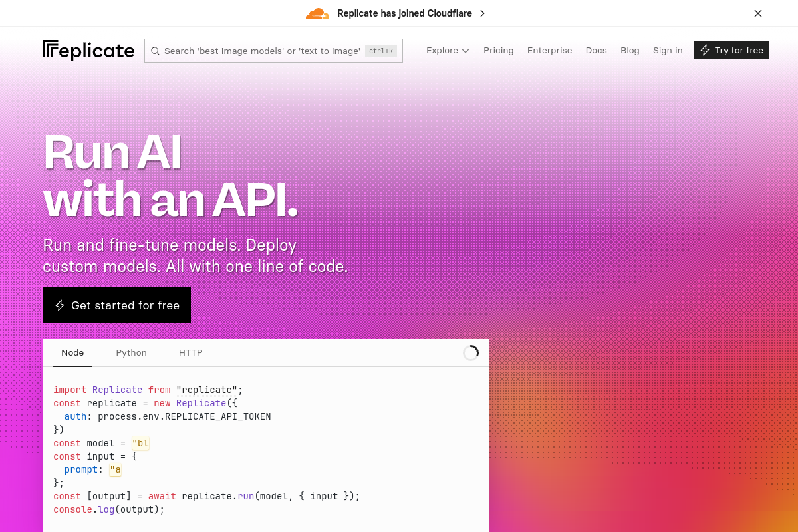Click the lightning bolt on Get started button
This screenshot has height=532, width=798.
coord(60,305)
